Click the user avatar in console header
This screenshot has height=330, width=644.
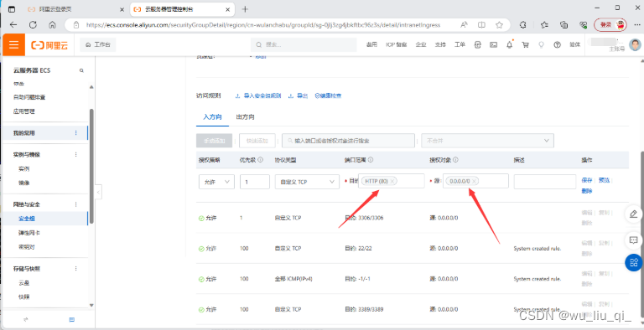point(635,44)
